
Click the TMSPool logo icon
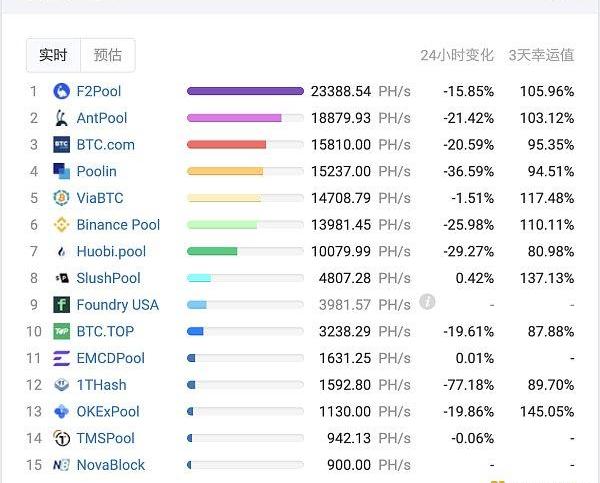pyautogui.click(x=61, y=438)
